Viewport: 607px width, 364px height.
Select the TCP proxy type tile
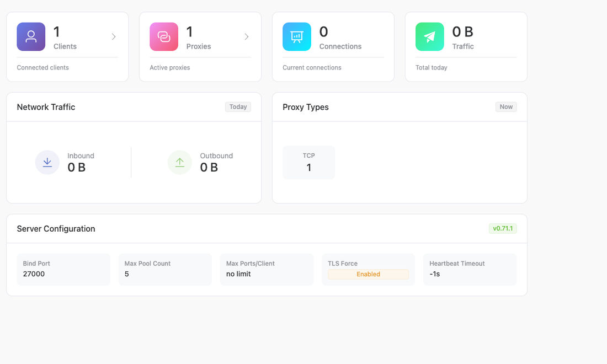tap(308, 163)
